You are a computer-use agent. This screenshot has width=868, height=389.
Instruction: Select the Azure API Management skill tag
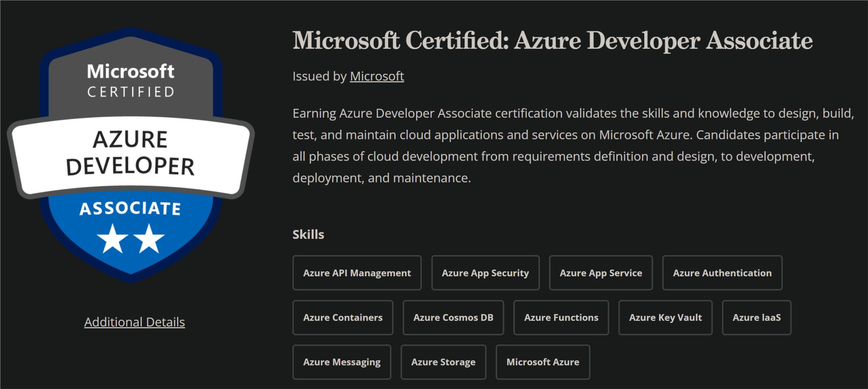[x=357, y=273]
